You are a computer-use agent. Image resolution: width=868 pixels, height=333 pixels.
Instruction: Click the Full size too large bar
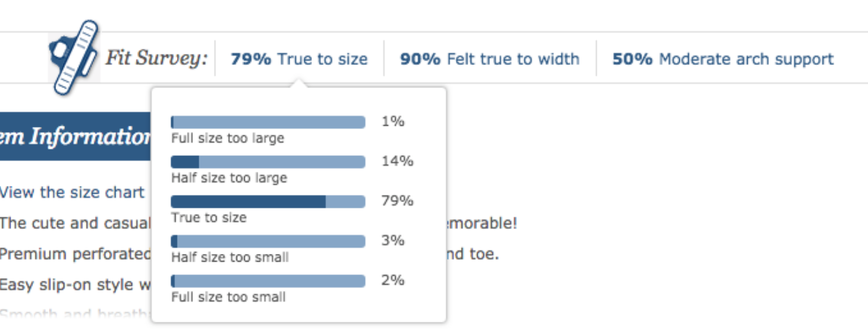(x=268, y=122)
